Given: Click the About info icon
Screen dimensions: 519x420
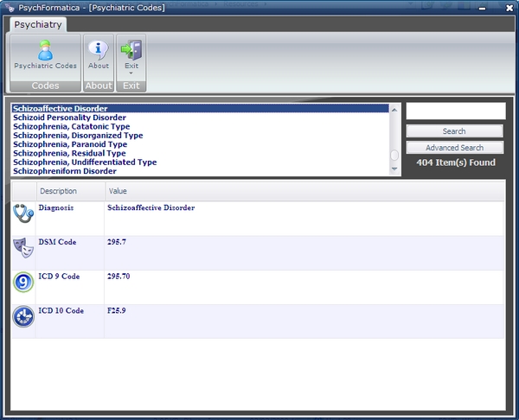Looking at the screenshot, I should pyautogui.click(x=99, y=50).
